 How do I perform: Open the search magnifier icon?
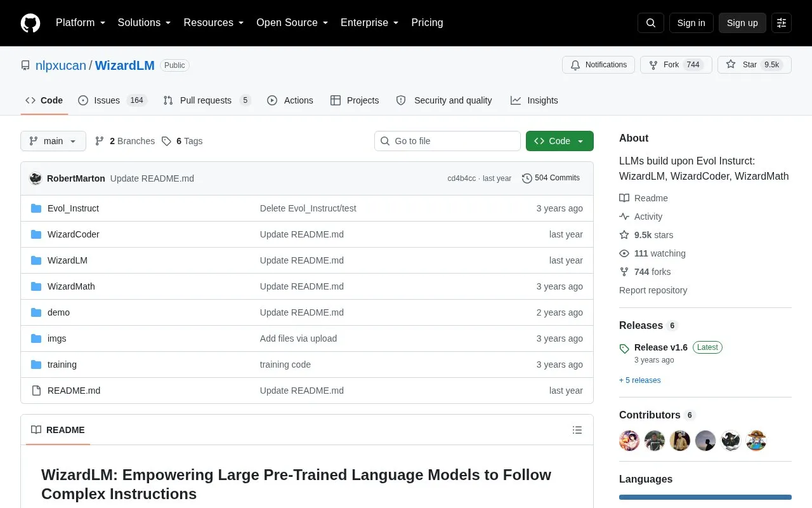click(x=651, y=23)
